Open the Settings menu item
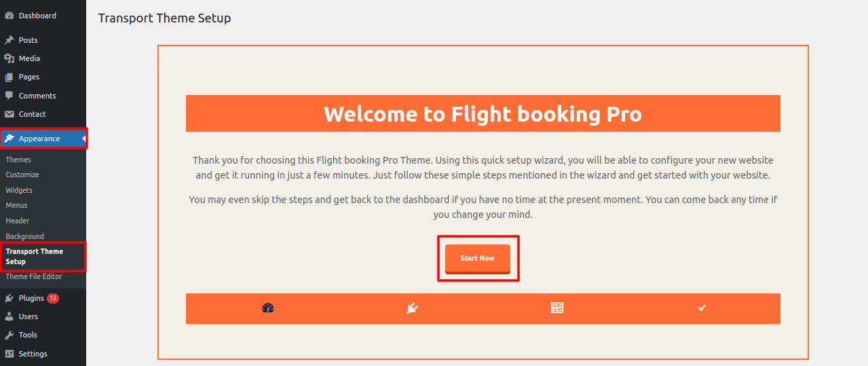This screenshot has height=366, width=868. pos(33,354)
